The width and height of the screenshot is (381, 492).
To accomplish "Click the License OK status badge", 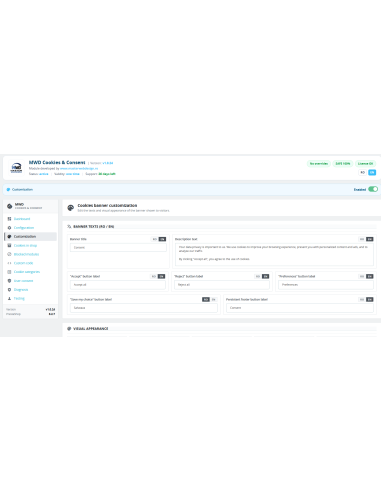I will (x=365, y=163).
